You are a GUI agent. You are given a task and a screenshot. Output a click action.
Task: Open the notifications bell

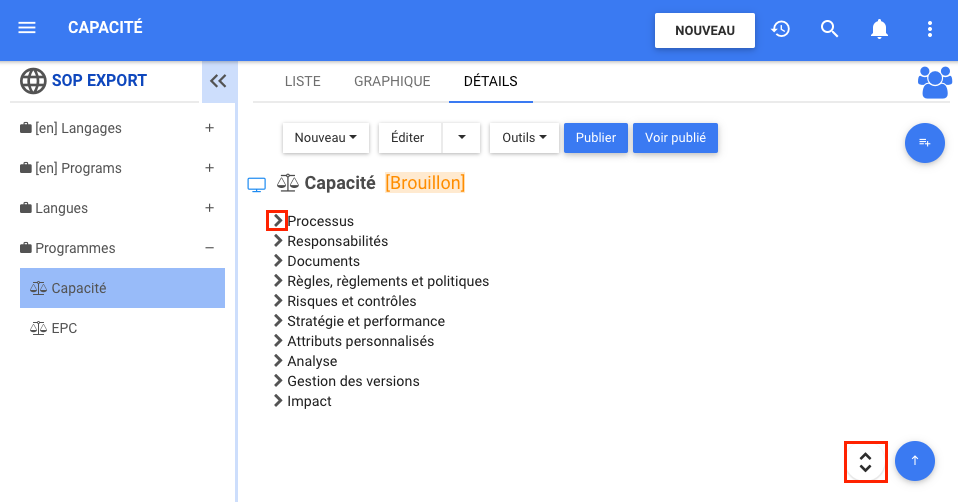pos(879,29)
